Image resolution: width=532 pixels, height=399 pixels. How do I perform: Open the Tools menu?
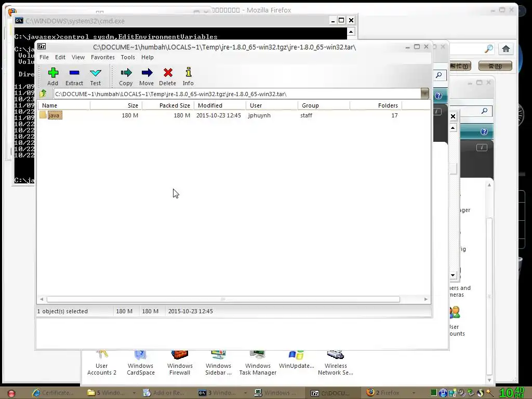click(128, 57)
